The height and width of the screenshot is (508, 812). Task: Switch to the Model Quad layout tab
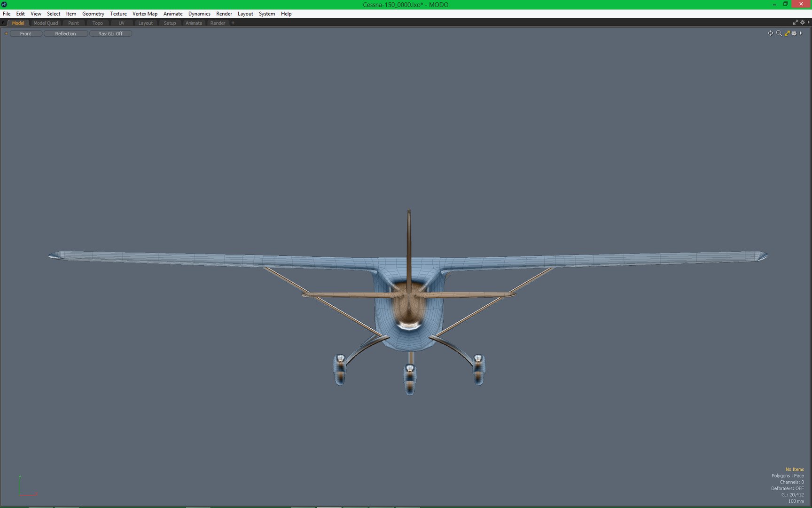tap(46, 23)
